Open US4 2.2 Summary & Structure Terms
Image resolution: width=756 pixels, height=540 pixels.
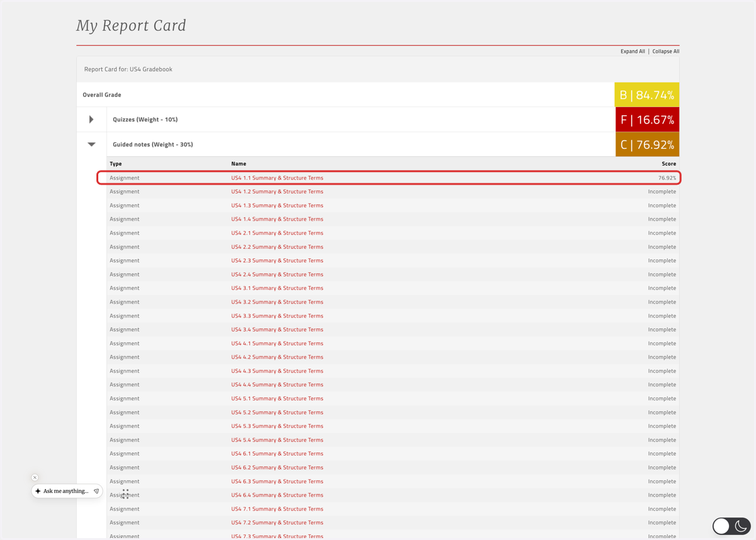(x=277, y=247)
